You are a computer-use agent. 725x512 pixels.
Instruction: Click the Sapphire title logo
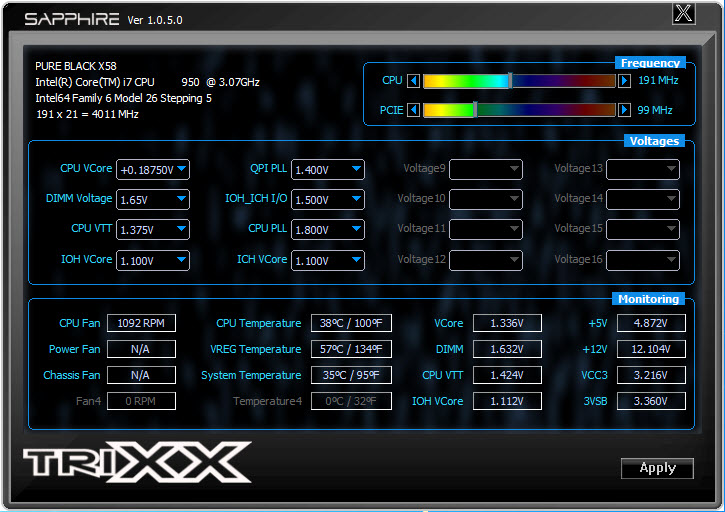[x=72, y=19]
